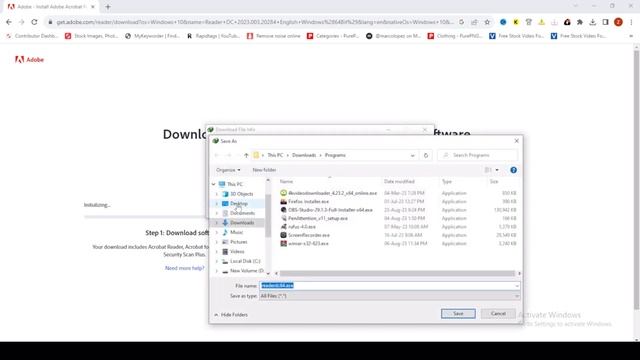Click Programs in the address breadcrumb
The height and width of the screenshot is (360, 640).
pos(335,155)
